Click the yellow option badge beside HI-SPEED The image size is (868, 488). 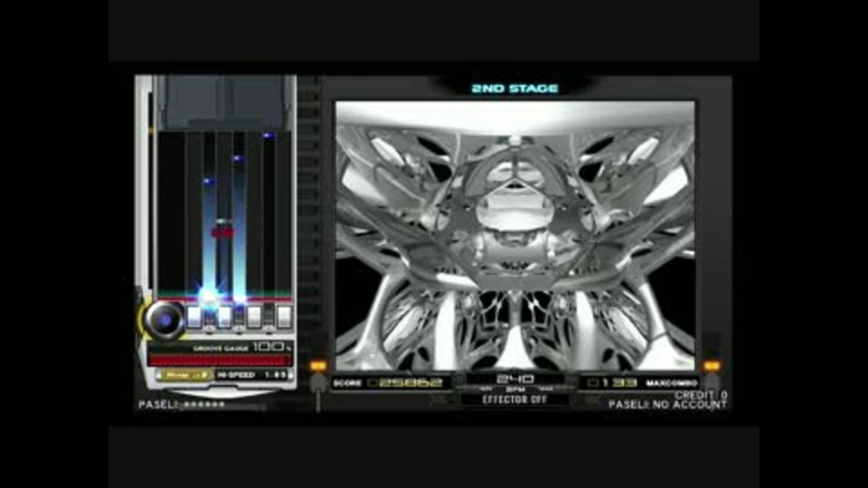click(185, 375)
